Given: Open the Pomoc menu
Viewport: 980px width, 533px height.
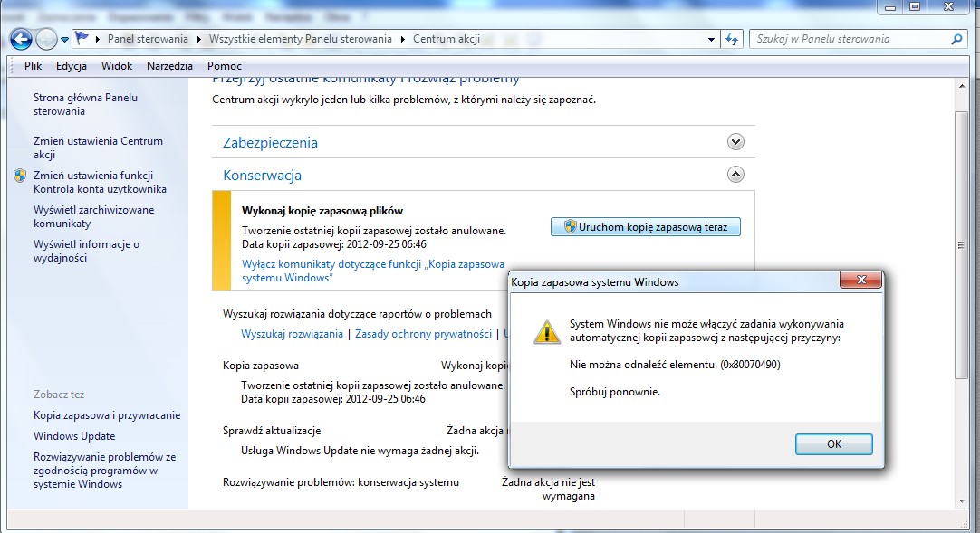Looking at the screenshot, I should [225, 65].
